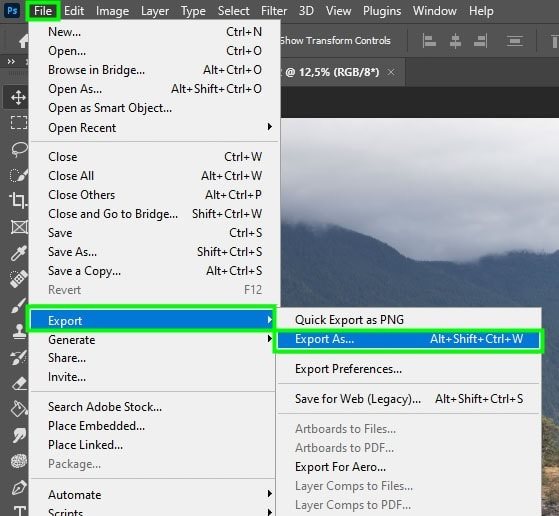Screen dimensions: 559x516
Task: Select the Move tool
Action: click(x=18, y=97)
